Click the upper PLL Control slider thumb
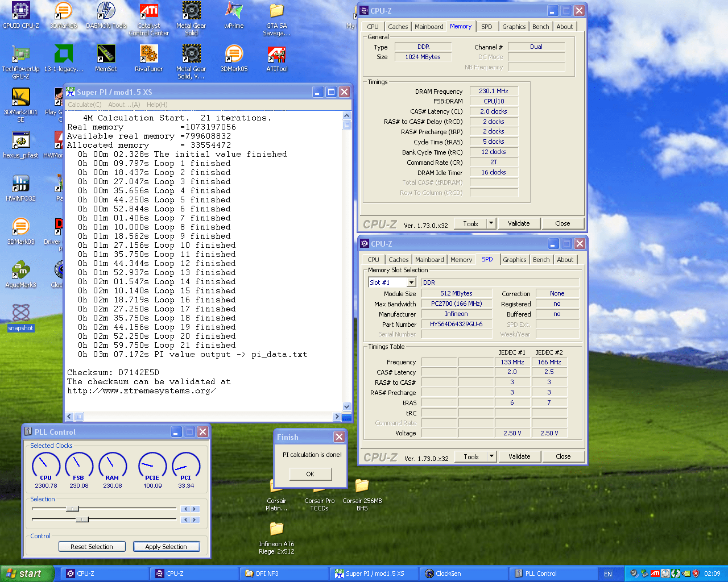This screenshot has width=728, height=582. 72,509
